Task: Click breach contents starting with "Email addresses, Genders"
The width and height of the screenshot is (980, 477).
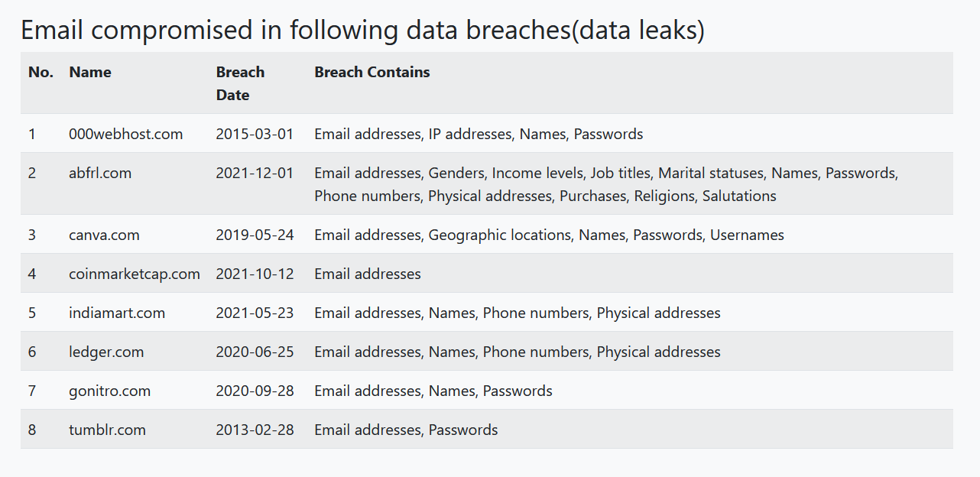Action: click(x=605, y=184)
